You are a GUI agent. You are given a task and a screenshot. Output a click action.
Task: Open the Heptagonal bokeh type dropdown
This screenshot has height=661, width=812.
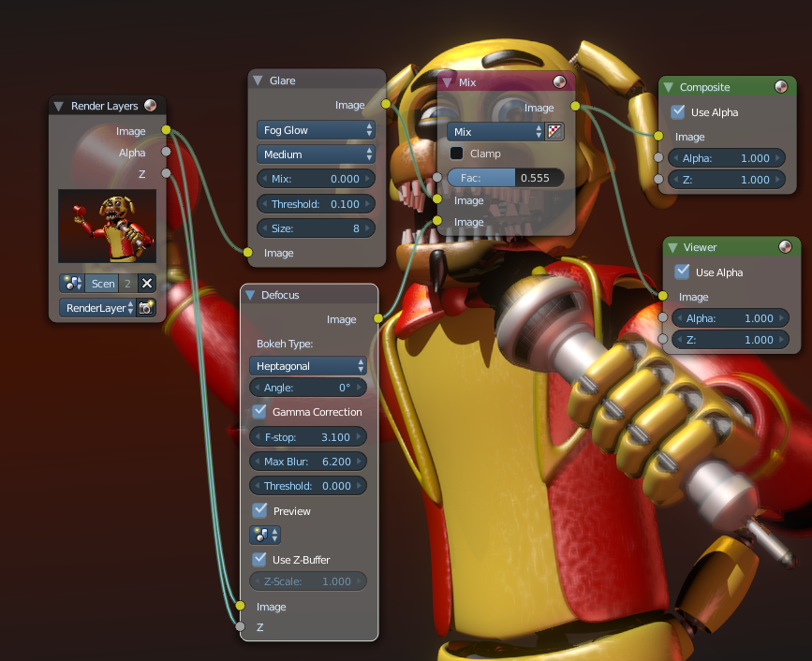(308, 366)
